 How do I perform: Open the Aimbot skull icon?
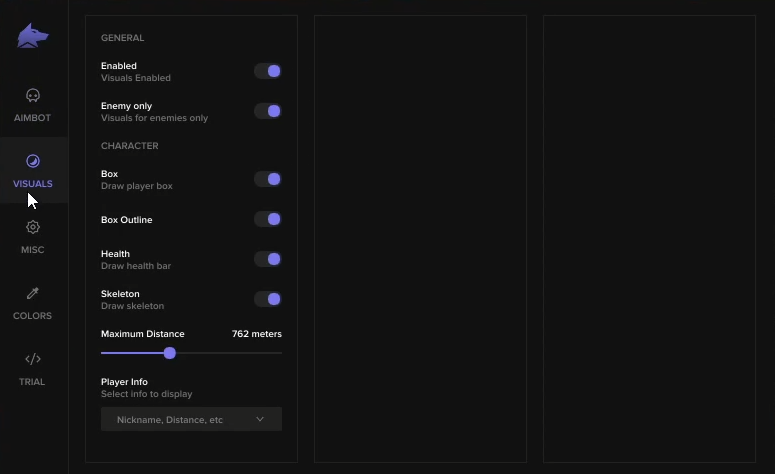point(32,96)
